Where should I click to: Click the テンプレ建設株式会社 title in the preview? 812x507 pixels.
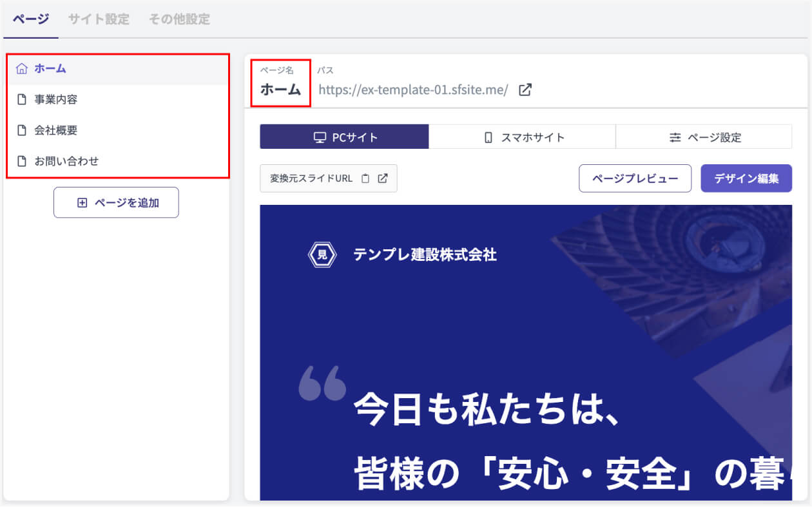(425, 255)
